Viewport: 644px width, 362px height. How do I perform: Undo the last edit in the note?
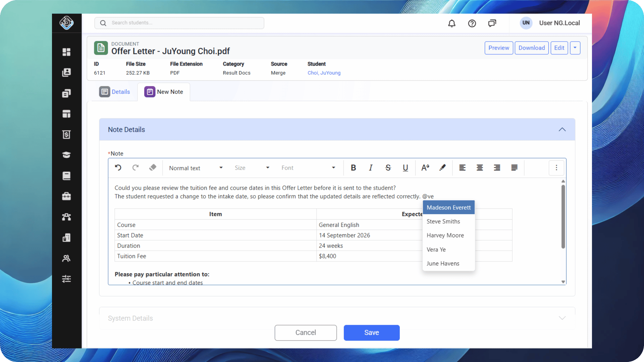tap(118, 168)
